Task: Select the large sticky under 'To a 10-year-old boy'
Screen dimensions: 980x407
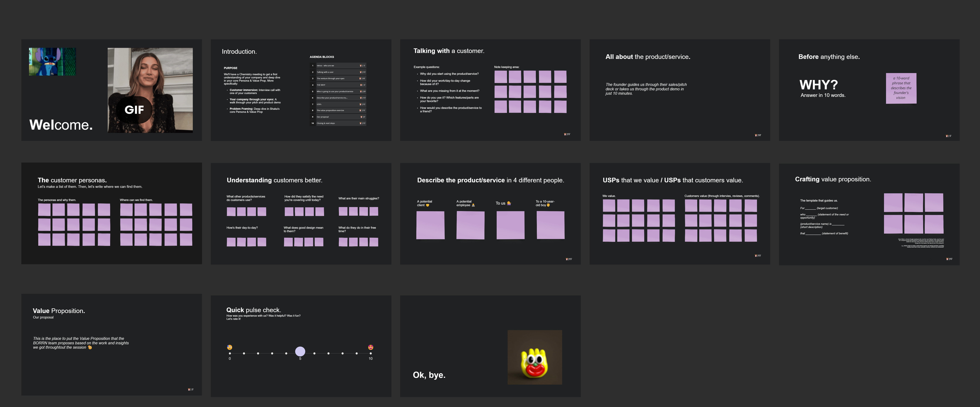Action: click(551, 225)
